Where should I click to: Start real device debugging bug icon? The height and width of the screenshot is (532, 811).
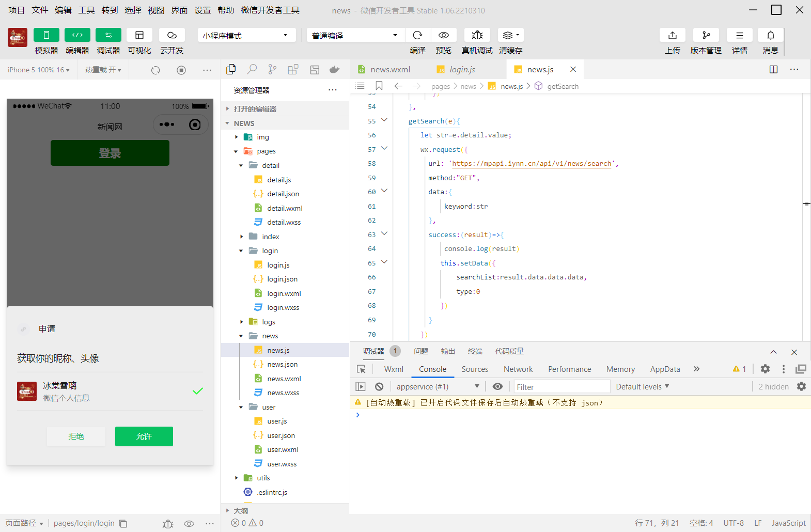point(477,35)
